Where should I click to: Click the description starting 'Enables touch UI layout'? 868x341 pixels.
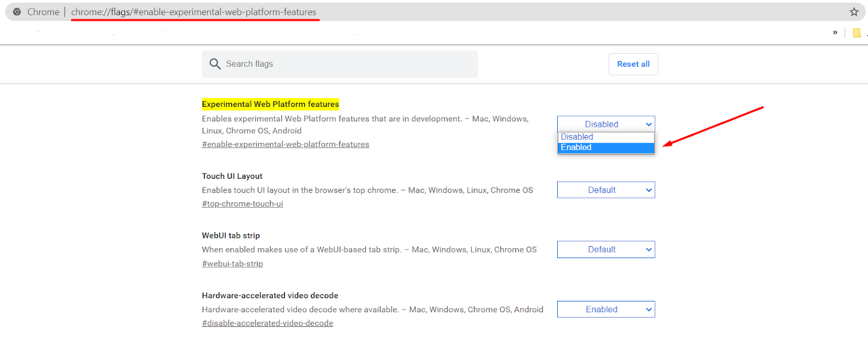point(367,190)
